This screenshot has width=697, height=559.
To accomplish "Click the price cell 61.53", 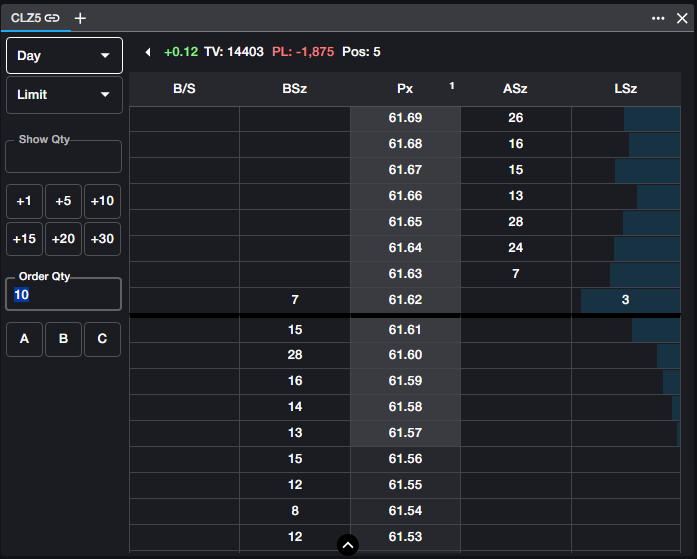I will (405, 537).
